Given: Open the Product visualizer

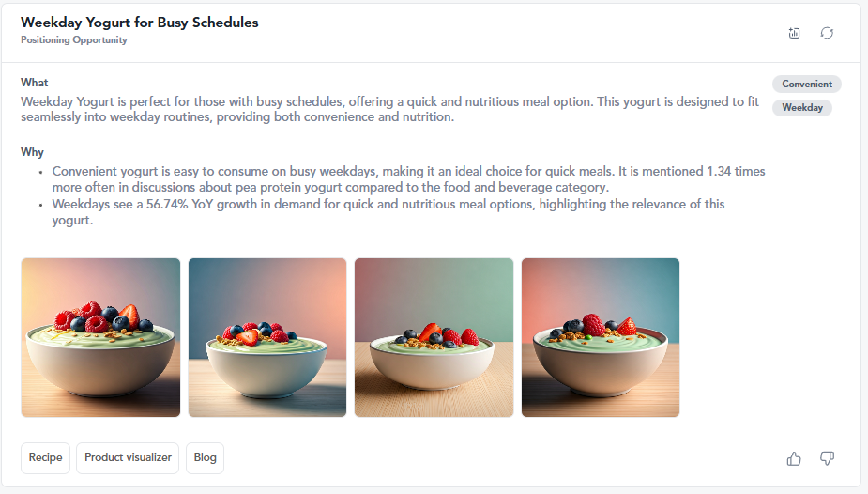Looking at the screenshot, I should pyautogui.click(x=128, y=458).
